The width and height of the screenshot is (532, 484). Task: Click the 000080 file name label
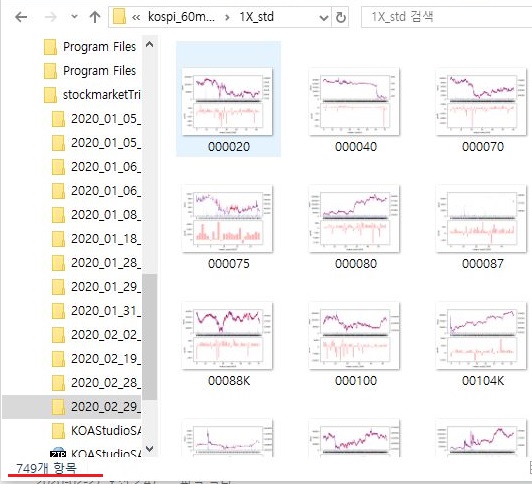click(356, 264)
